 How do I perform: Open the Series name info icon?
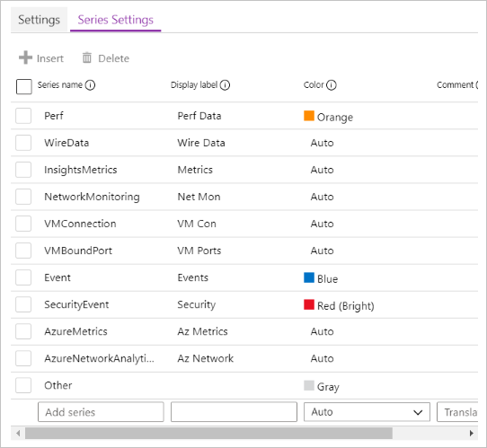coord(90,85)
